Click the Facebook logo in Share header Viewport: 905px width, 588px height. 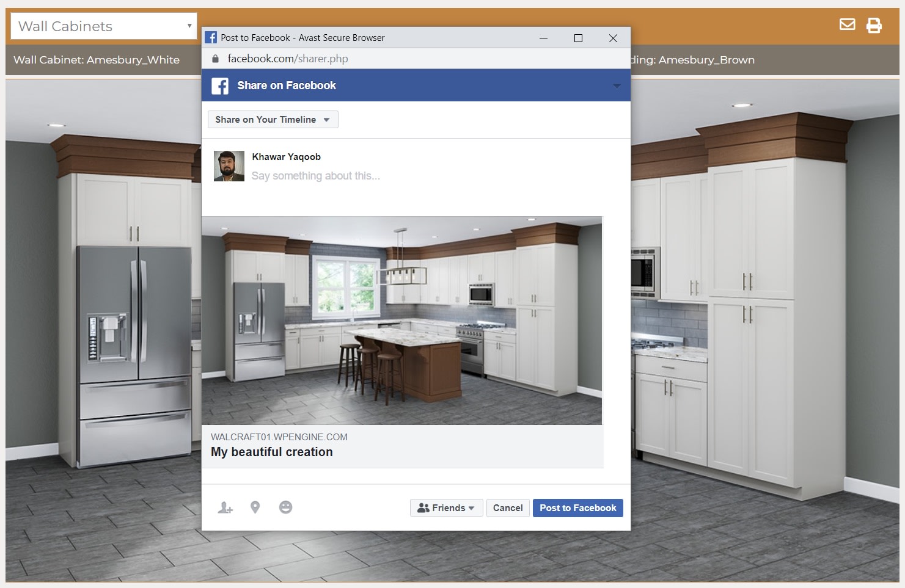tap(220, 85)
